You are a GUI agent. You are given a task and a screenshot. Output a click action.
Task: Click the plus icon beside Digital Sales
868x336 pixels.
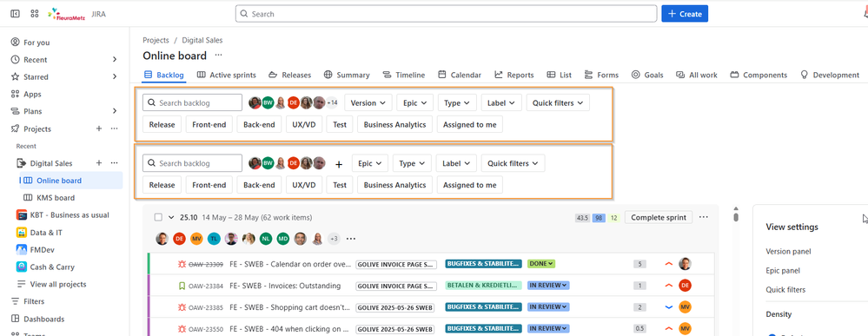coord(99,162)
